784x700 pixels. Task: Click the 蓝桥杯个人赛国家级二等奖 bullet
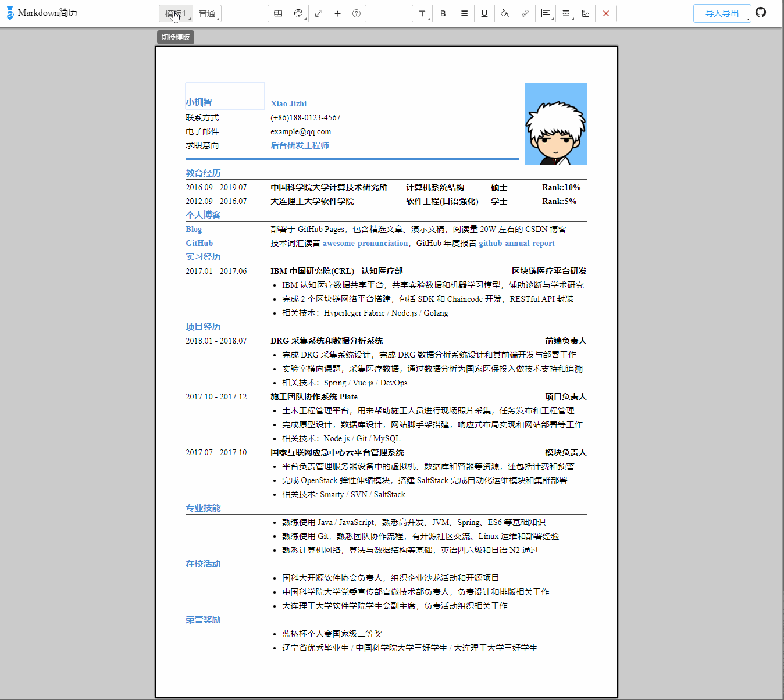click(x=332, y=634)
